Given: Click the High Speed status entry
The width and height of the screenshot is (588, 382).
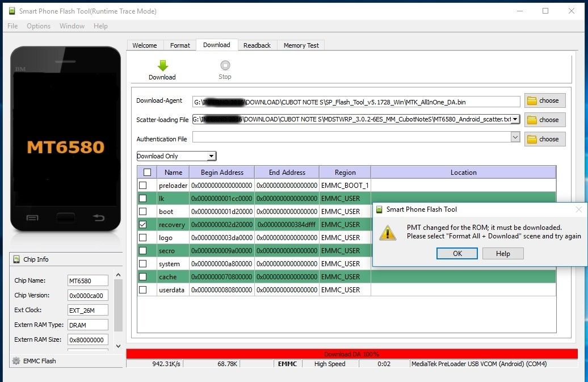Looking at the screenshot, I should [x=330, y=364].
